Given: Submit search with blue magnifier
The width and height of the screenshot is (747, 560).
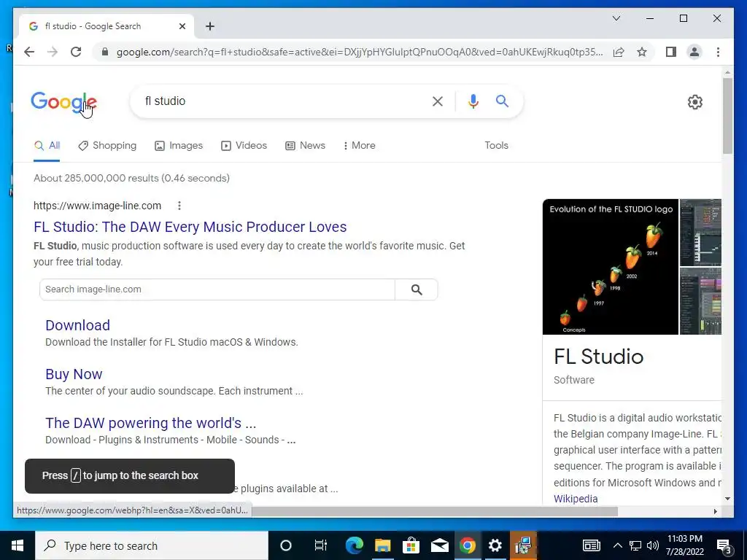Looking at the screenshot, I should click(x=502, y=101).
